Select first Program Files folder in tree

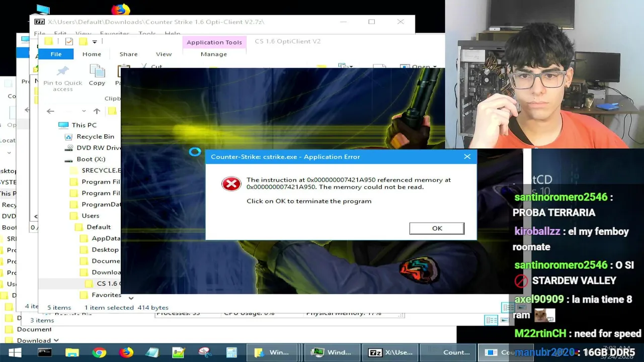click(100, 182)
